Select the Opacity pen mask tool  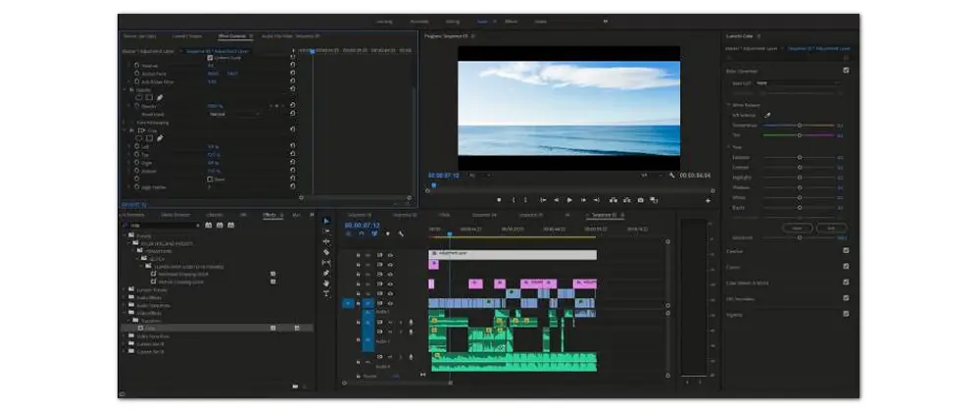coord(160,97)
